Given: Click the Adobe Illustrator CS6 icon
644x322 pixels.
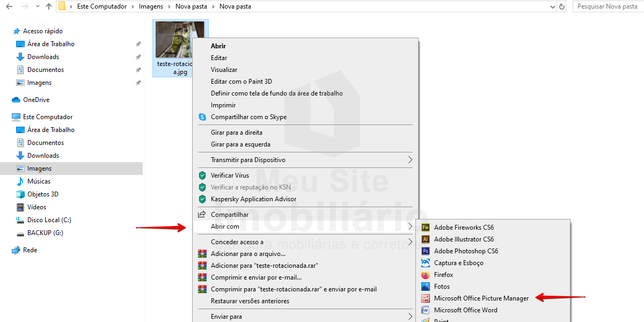Looking at the screenshot, I should (x=426, y=239).
